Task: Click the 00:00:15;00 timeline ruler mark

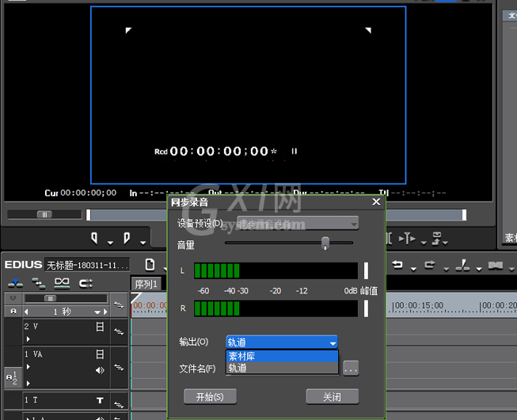Action: [x=419, y=306]
